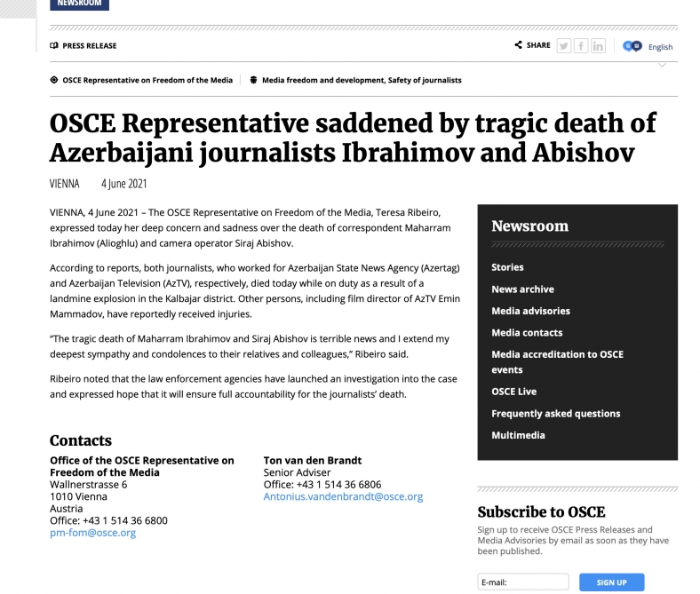The height and width of the screenshot is (594, 700).
Task: Open OSCE Representative on Freedom of the Media
Action: click(x=147, y=80)
